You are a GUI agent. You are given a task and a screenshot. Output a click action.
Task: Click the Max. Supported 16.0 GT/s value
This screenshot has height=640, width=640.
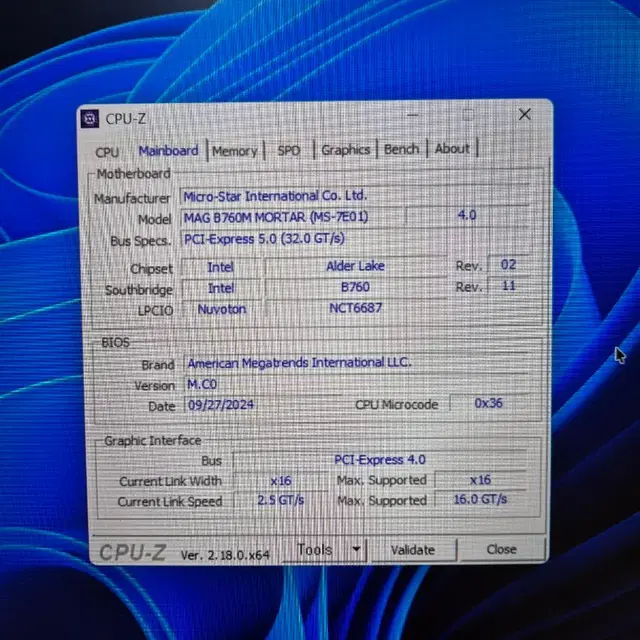pyautogui.click(x=480, y=499)
